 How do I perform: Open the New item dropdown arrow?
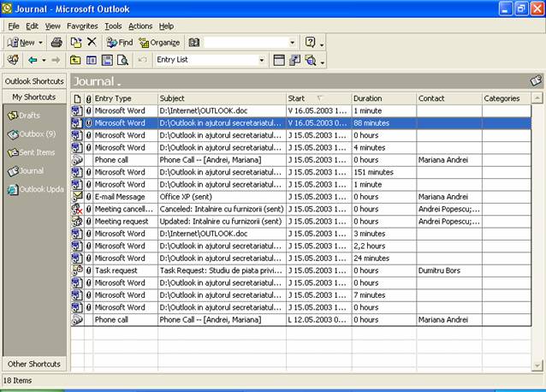pyautogui.click(x=40, y=43)
